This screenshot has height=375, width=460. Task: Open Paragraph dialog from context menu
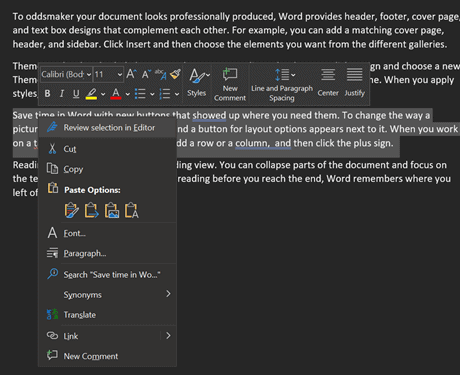(x=107, y=253)
